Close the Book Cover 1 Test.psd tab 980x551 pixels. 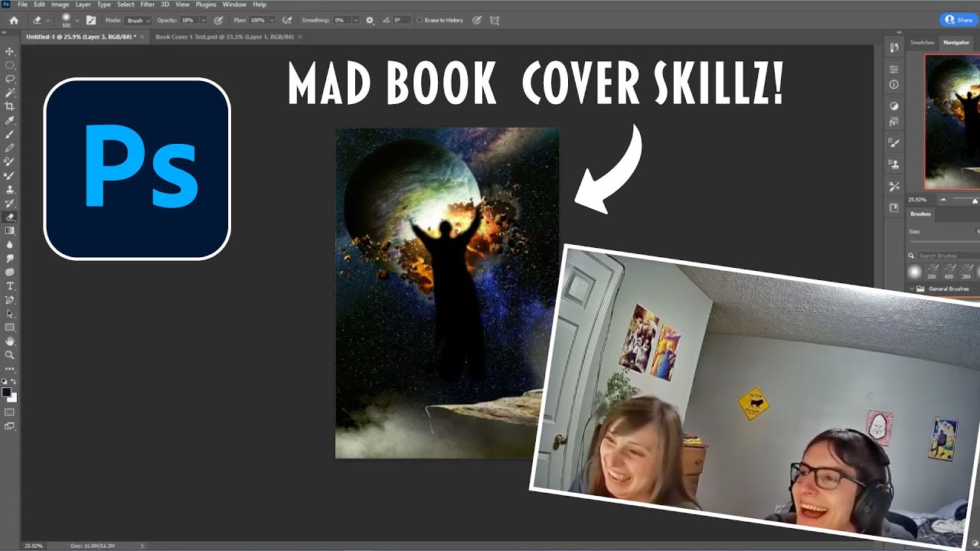tap(300, 37)
